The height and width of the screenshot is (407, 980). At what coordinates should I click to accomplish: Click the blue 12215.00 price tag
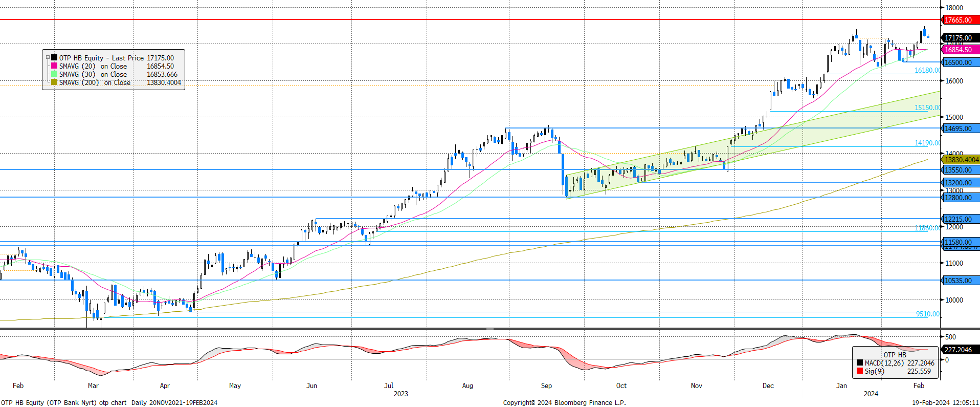tap(961, 219)
